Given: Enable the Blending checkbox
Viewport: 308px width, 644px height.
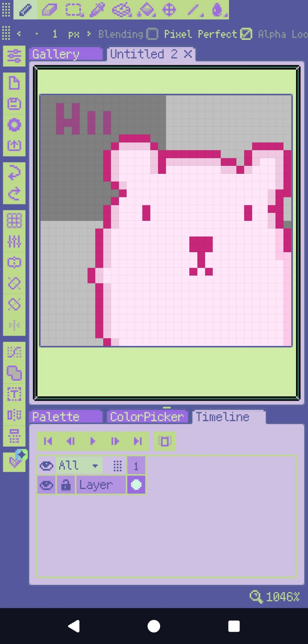Looking at the screenshot, I should pos(152,34).
